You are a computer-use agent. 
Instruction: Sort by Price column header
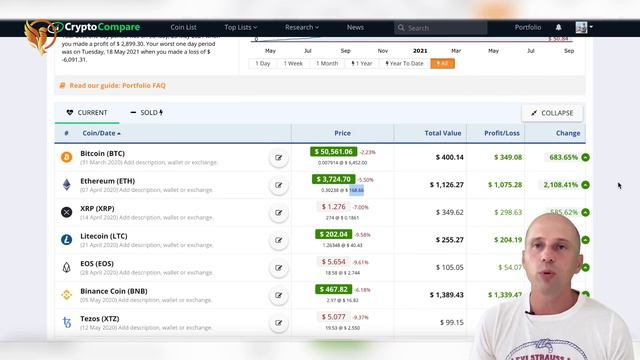[342, 133]
